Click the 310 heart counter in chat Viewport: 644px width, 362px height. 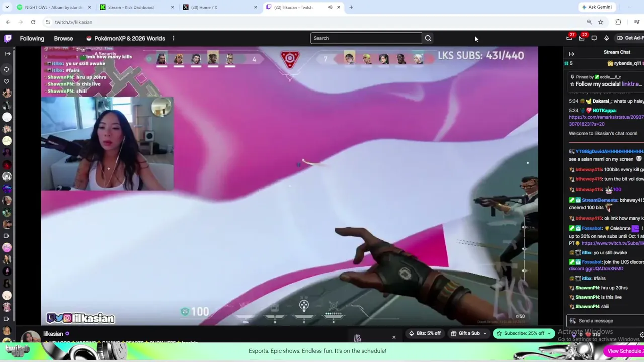click(x=592, y=335)
